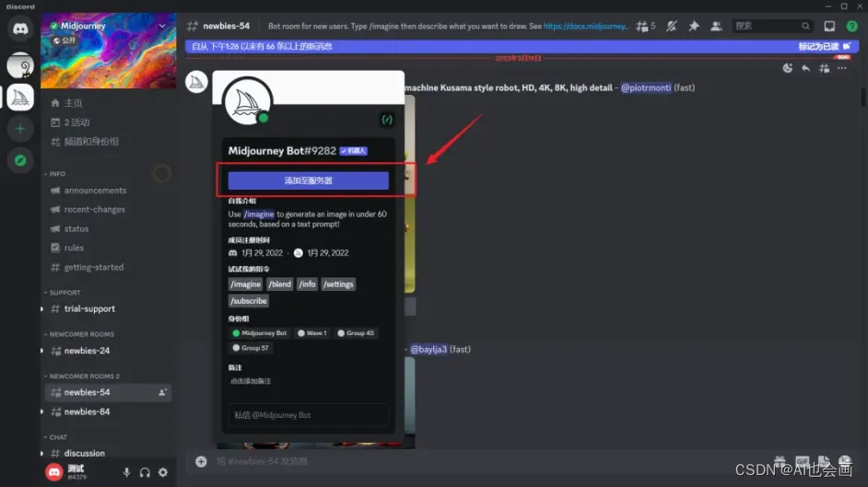Focus the 私信 @Midjourney Bot message field

point(309,415)
